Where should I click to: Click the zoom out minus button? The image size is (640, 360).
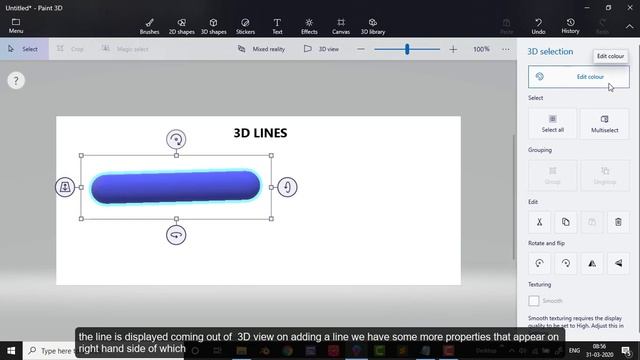(360, 49)
